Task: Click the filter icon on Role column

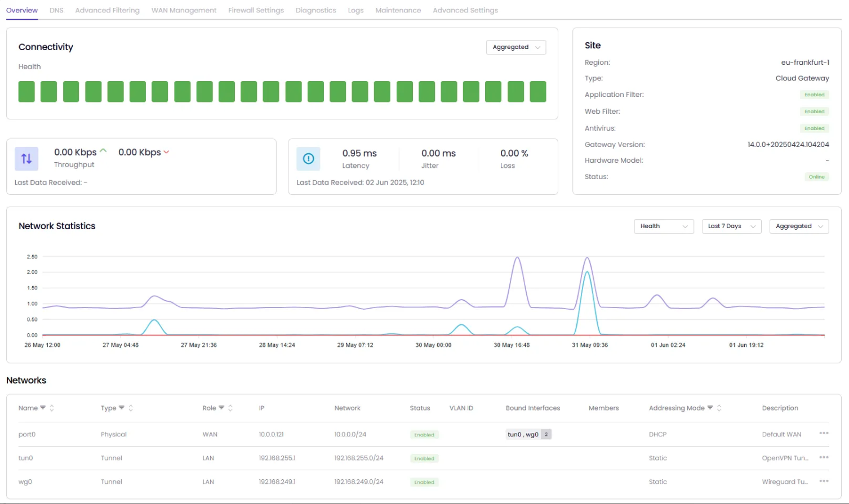Action: [221, 408]
